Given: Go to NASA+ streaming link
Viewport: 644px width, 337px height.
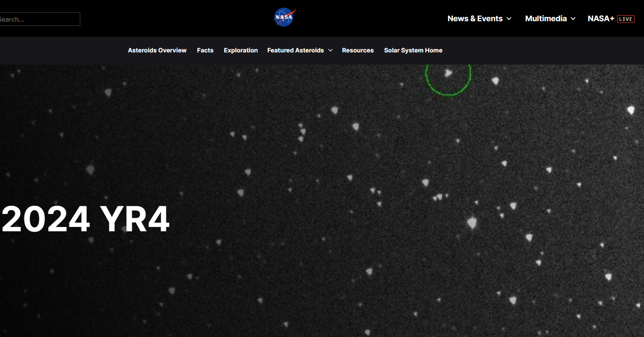Looking at the screenshot, I should [601, 19].
